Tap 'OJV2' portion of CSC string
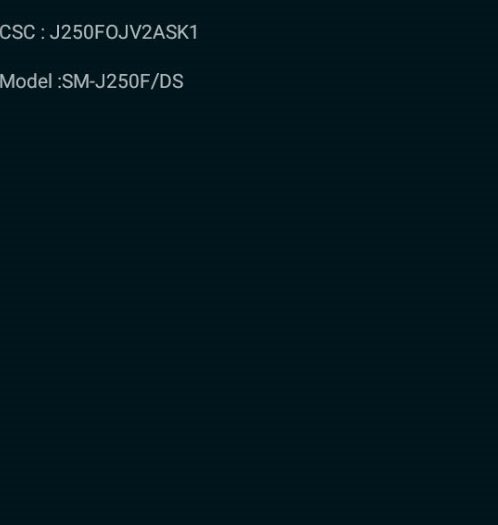This screenshot has width=498, height=525. (x=129, y=32)
